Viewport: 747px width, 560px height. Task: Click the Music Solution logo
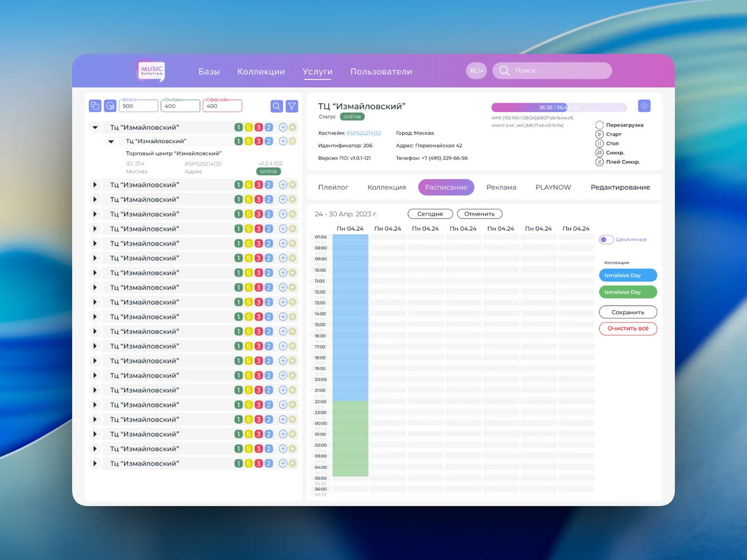click(151, 71)
